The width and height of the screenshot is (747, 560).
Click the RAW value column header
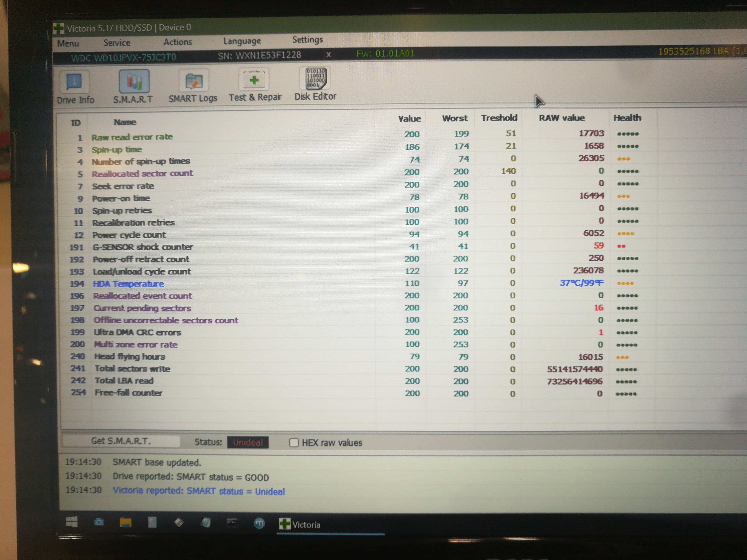pos(562,118)
